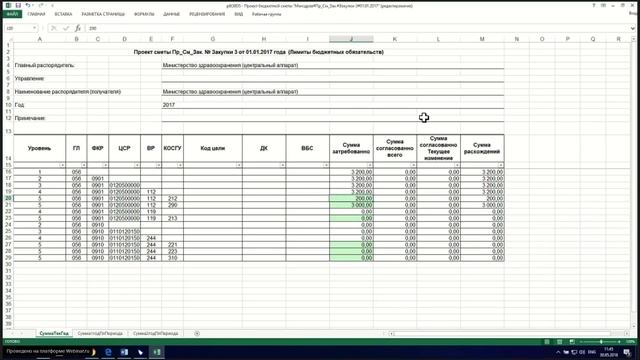Click the cancel entry X in formula bar
The image size is (640, 360).
point(53,28)
